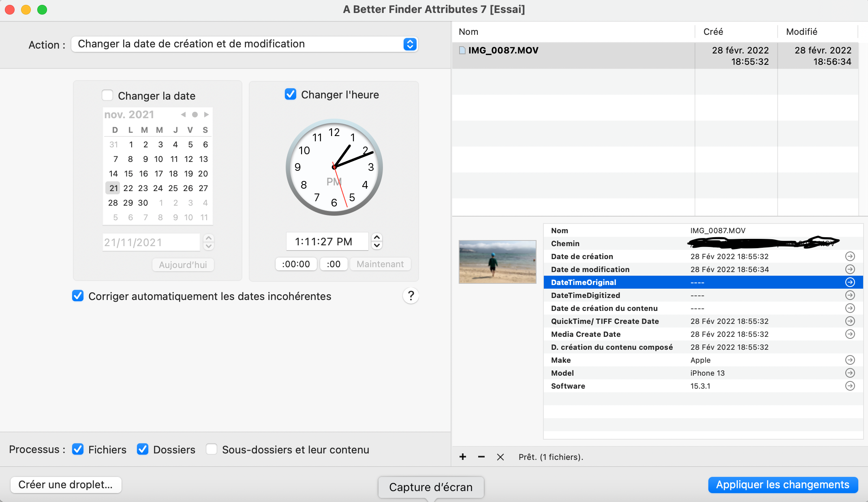Click the Modifié column header

(801, 32)
